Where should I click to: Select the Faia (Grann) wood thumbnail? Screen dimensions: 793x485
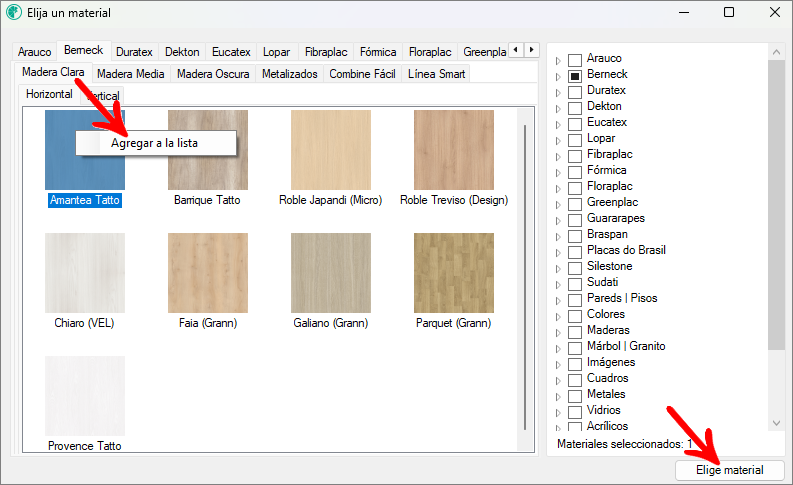pyautogui.click(x=208, y=273)
